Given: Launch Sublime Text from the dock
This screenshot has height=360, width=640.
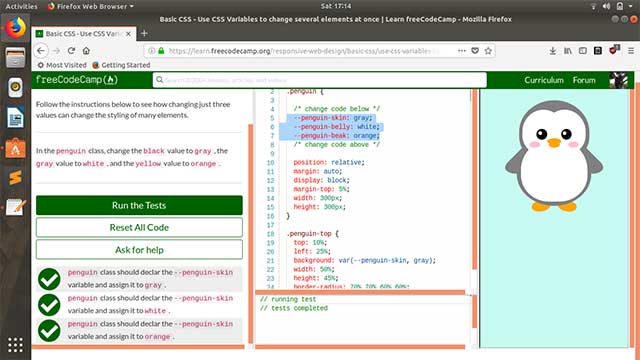Looking at the screenshot, I should [x=16, y=178].
